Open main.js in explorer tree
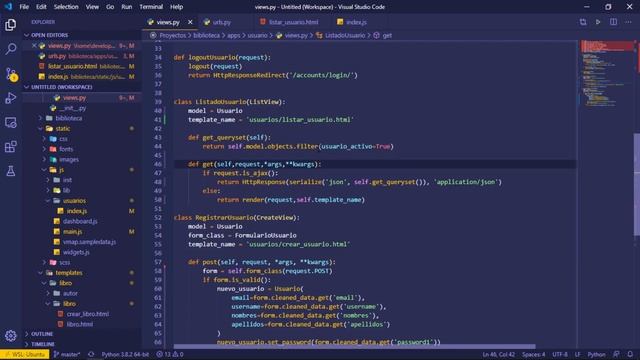The height and width of the screenshot is (360, 640). (72, 231)
